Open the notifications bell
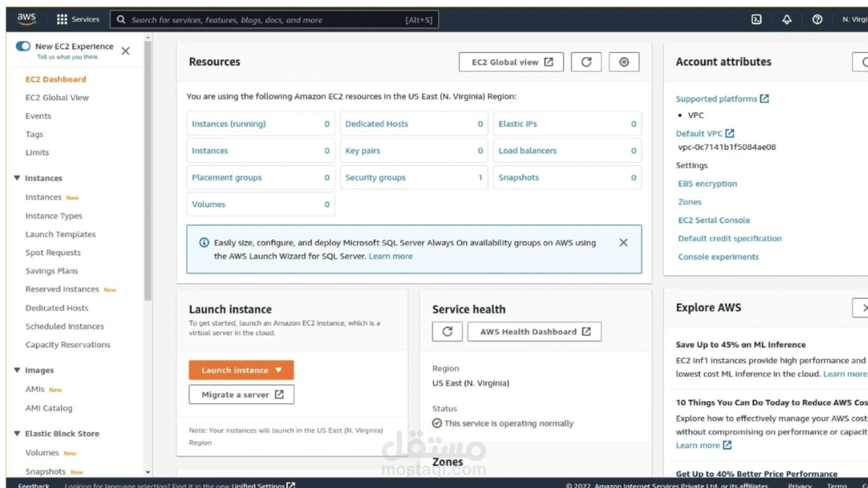The width and height of the screenshot is (868, 488). pos(787,20)
